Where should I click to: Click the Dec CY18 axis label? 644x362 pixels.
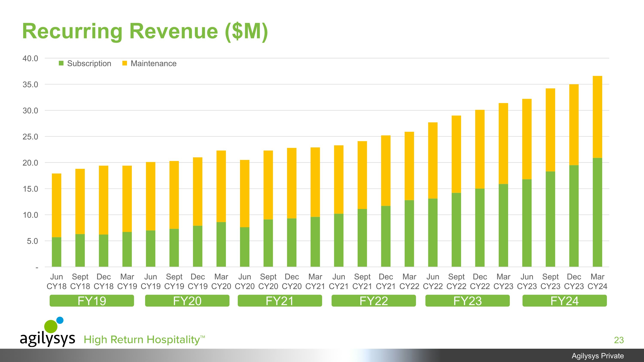[103, 281]
